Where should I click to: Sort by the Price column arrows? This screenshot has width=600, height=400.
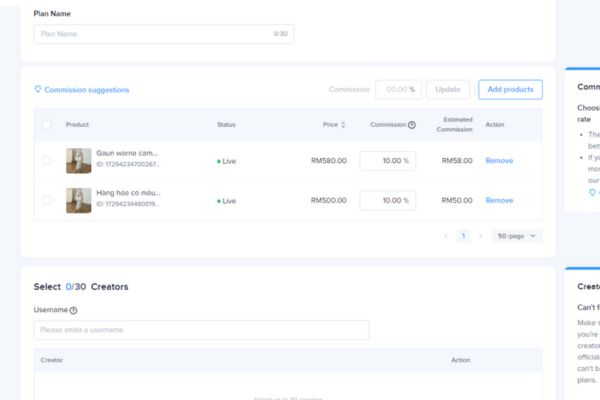point(343,125)
